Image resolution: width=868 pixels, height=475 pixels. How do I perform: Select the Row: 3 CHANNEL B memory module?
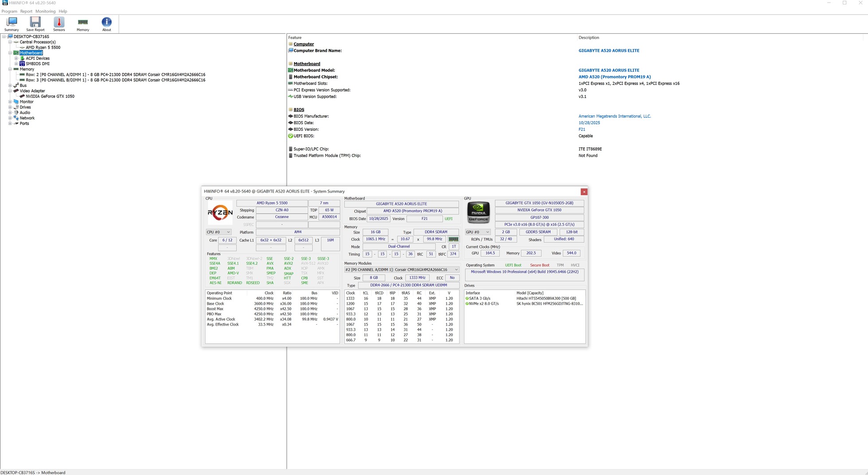click(x=115, y=80)
